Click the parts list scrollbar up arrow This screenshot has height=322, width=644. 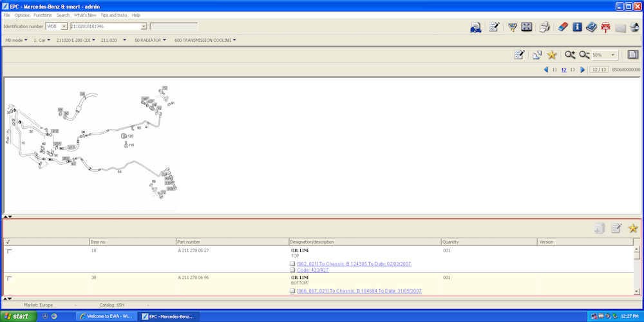[637, 249]
